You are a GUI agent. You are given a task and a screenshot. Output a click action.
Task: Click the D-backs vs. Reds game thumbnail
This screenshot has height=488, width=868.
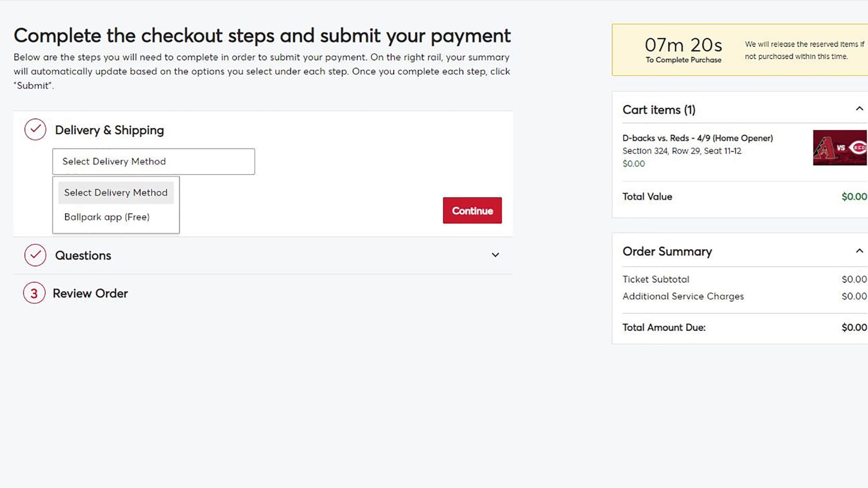839,148
